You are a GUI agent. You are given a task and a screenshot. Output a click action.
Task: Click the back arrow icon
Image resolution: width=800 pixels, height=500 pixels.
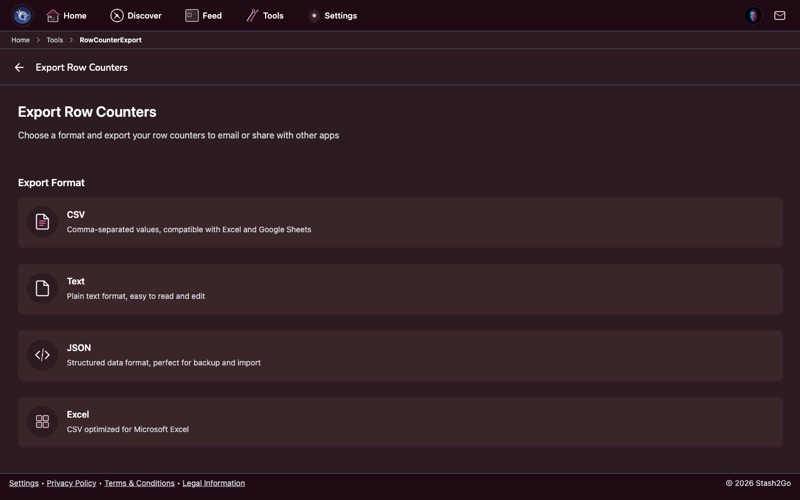[x=19, y=68]
